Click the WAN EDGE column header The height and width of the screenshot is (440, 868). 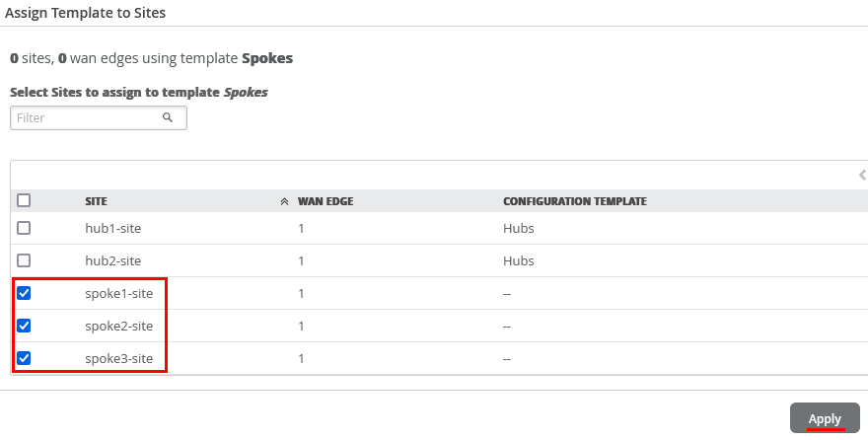pyautogui.click(x=325, y=201)
